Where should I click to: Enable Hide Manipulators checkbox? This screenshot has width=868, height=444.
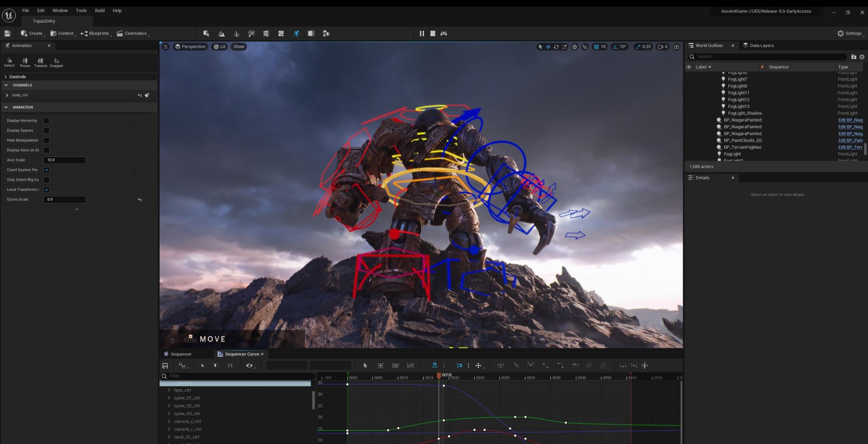point(46,141)
